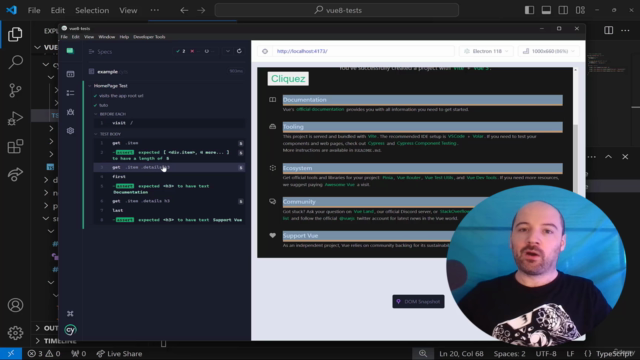Open the Accounts icon in VS Code
This screenshot has width=640, height=360.
pos(15,305)
